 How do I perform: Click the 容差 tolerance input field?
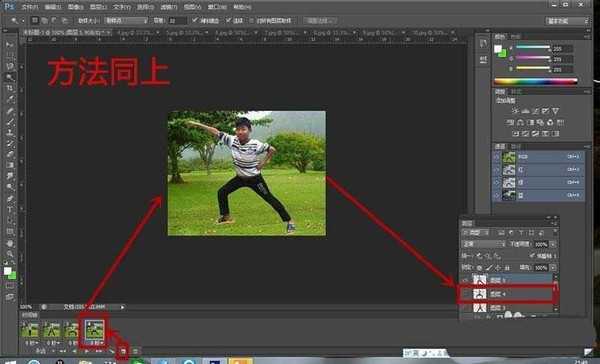(x=177, y=21)
